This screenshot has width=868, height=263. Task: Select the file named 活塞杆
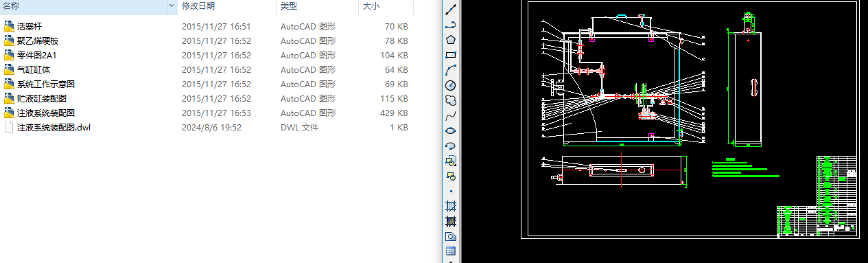[30, 27]
